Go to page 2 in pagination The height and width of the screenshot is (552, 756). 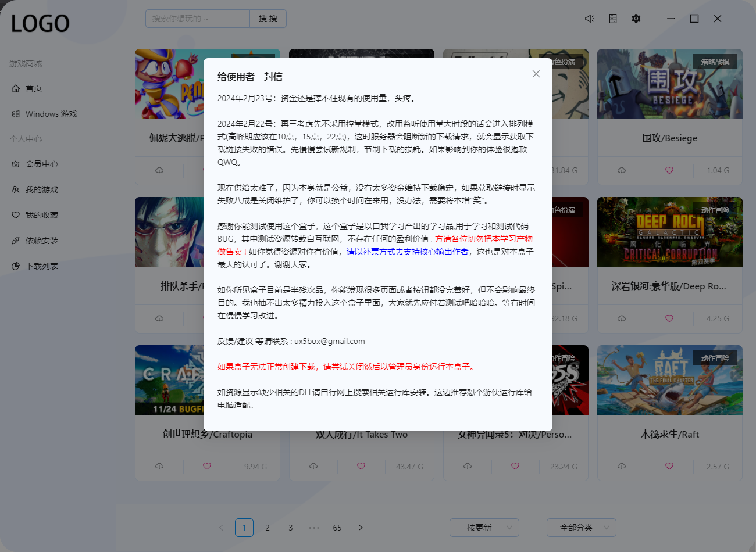pos(268,528)
